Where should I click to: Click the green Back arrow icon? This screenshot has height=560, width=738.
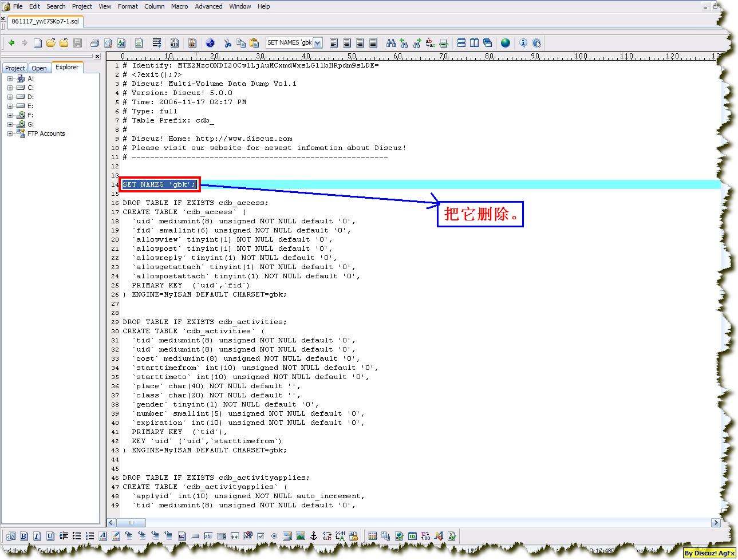point(11,43)
